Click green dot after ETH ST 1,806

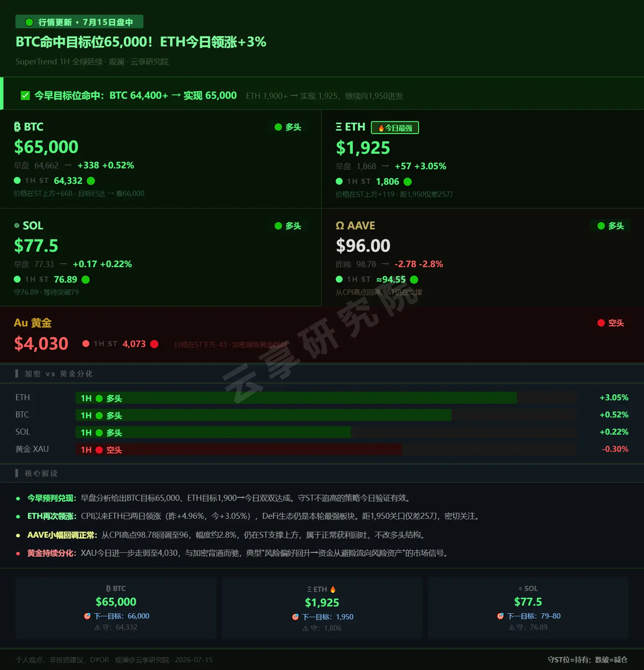(407, 182)
